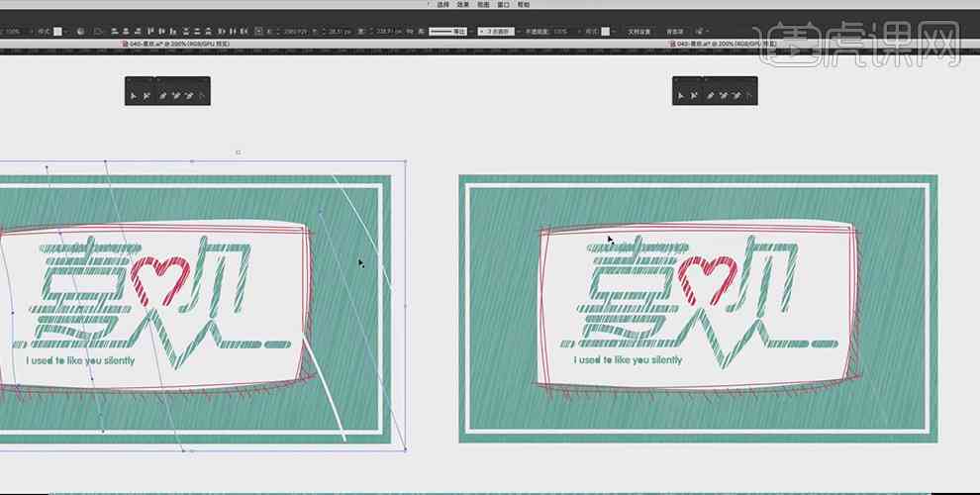The height and width of the screenshot is (495, 980).
Task: Select the second arrow tool in left floating toolbar
Action: click(x=147, y=95)
